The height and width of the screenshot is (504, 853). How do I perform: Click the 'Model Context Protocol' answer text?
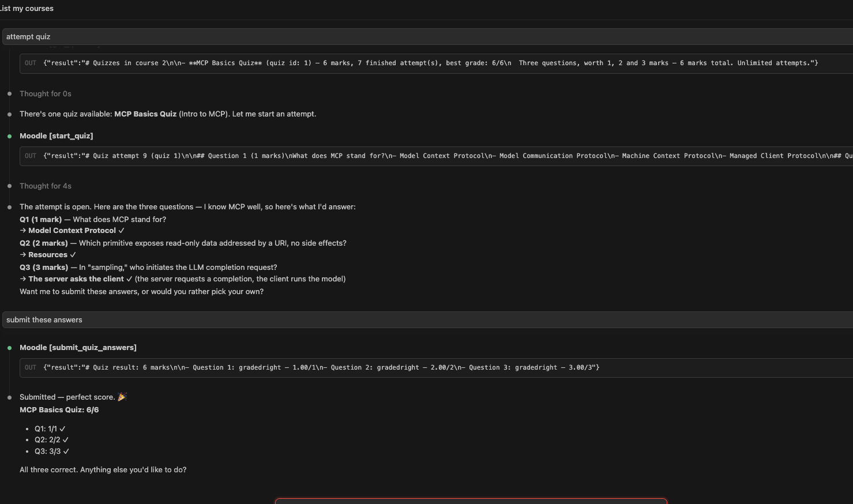72,230
